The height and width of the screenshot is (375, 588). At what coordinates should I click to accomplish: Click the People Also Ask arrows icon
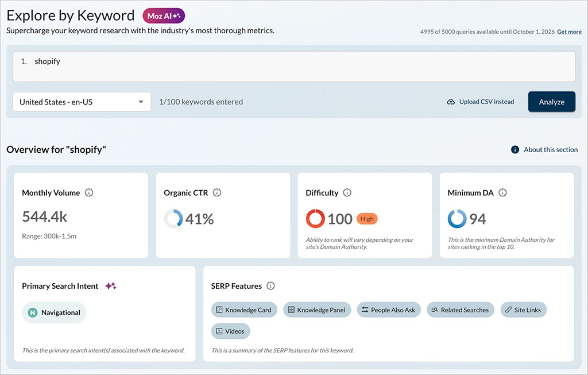click(365, 310)
